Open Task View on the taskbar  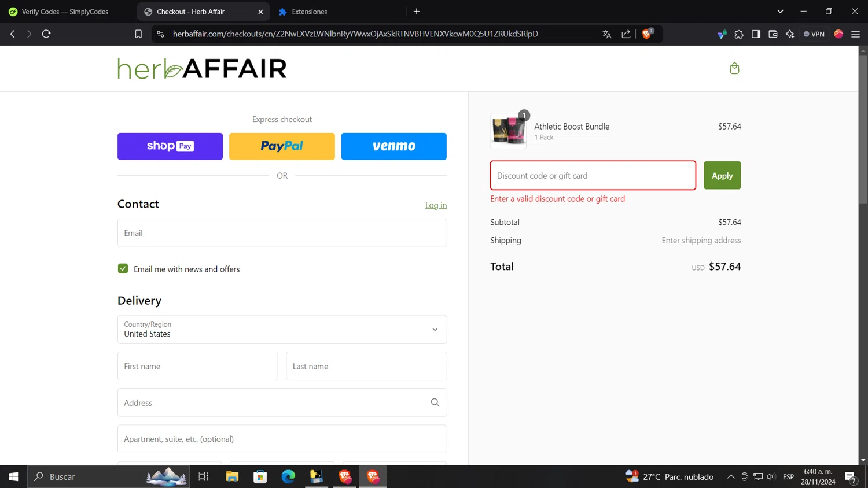tap(203, 476)
